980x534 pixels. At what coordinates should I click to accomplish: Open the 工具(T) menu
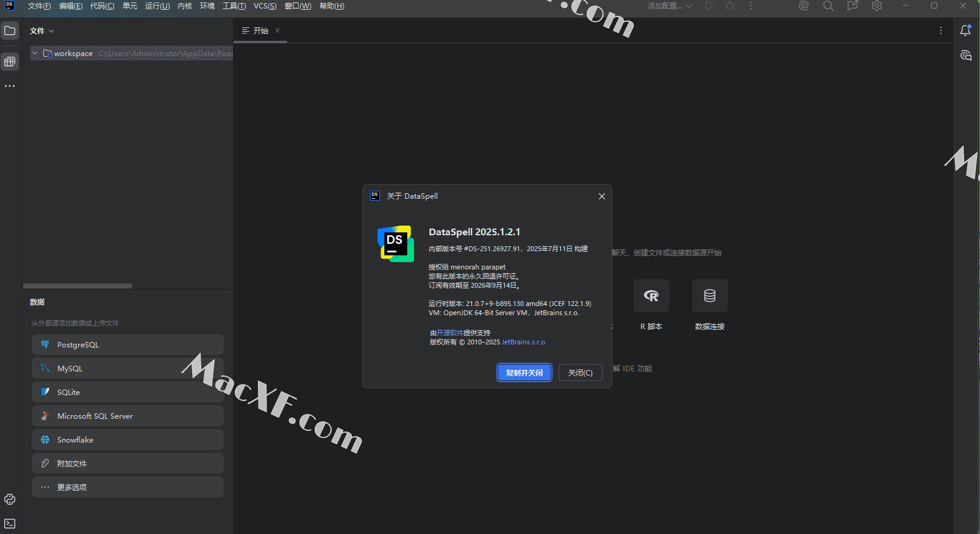(x=234, y=6)
